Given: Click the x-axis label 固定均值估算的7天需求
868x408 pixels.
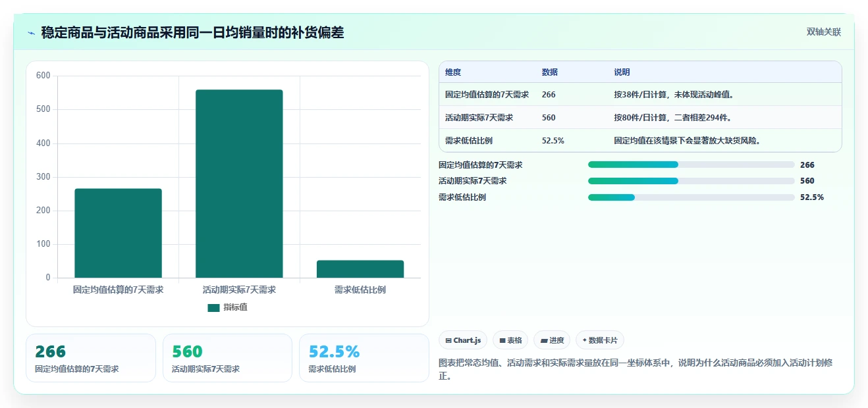Looking at the screenshot, I should pyautogui.click(x=118, y=290).
